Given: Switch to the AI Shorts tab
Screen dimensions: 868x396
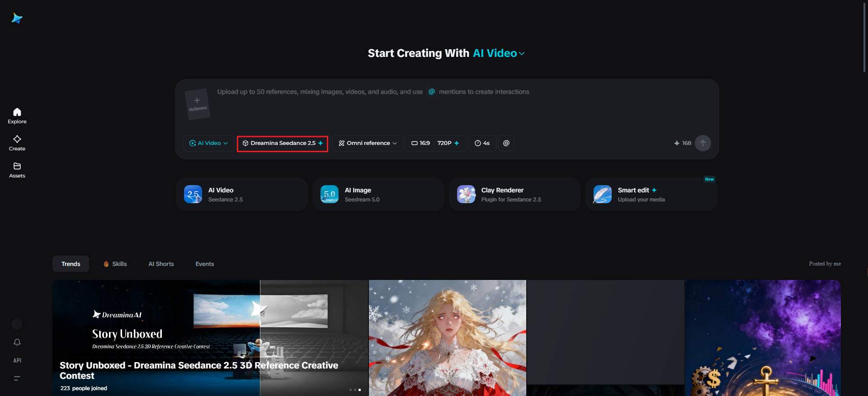Looking at the screenshot, I should (161, 264).
